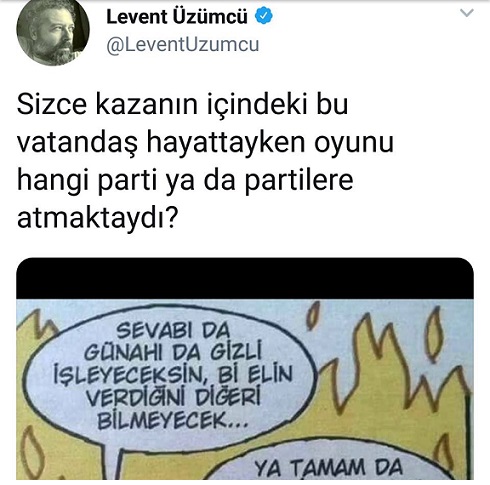490x485 pixels.
Task: Visit the @LeventUzumcu handle link
Action: tap(183, 45)
